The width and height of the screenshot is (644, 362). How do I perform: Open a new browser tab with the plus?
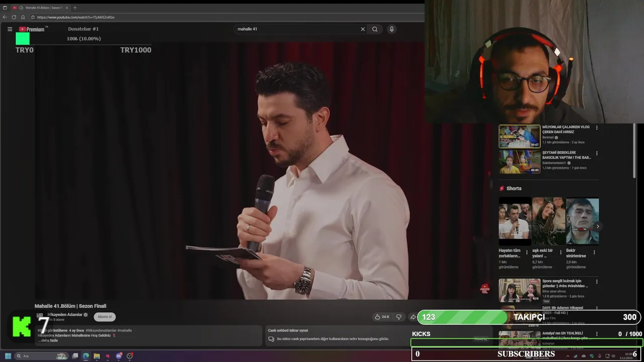point(75,8)
